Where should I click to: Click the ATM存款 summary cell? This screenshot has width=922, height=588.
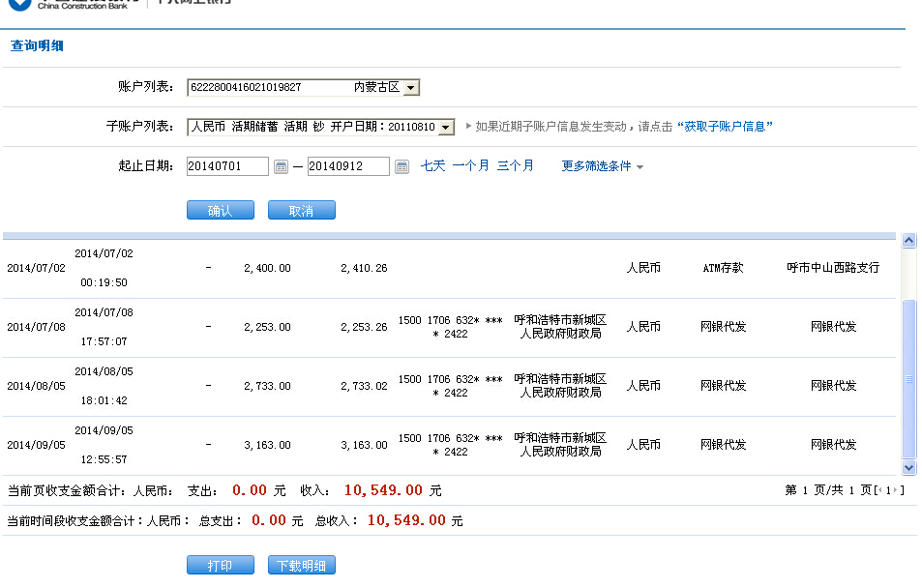(x=724, y=268)
